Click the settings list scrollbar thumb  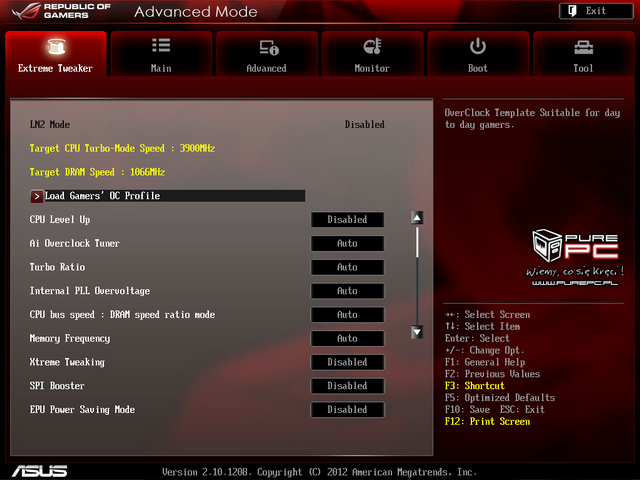tap(417, 242)
